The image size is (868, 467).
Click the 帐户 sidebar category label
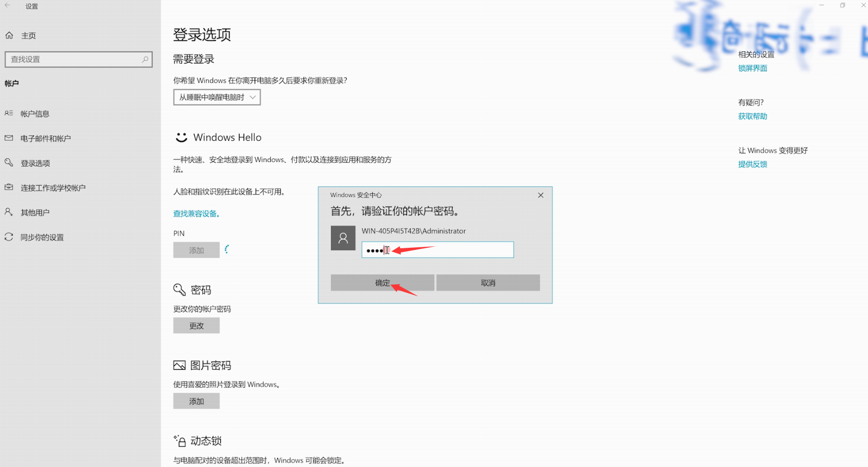(x=11, y=83)
